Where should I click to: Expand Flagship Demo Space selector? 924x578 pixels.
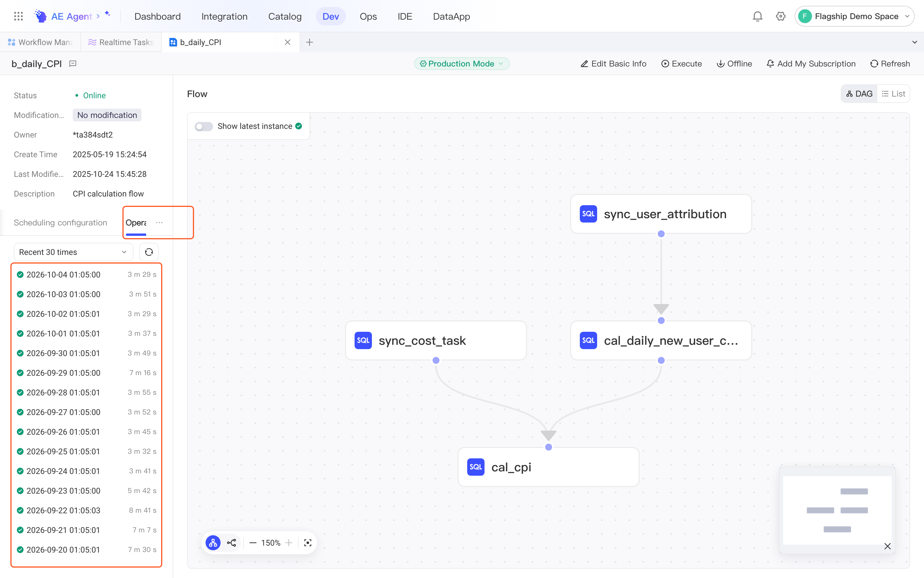click(854, 16)
